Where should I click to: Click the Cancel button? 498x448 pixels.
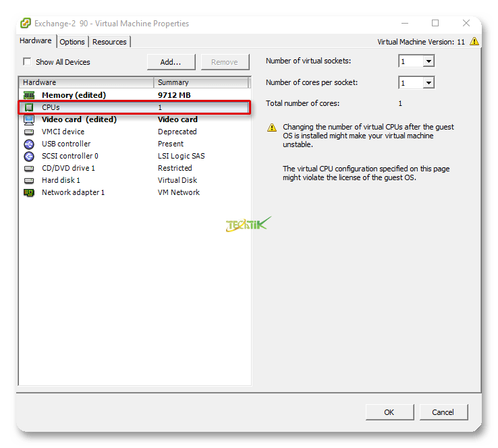pyautogui.click(x=443, y=412)
